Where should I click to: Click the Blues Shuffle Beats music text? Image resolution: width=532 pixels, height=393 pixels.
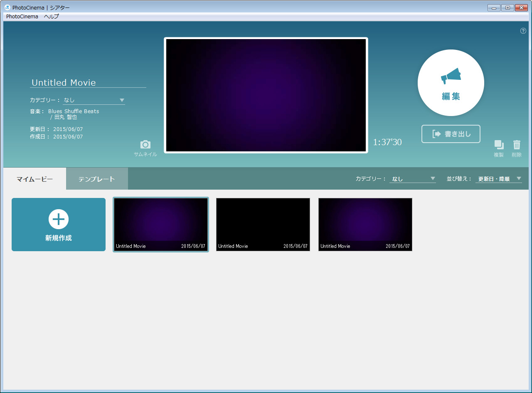point(74,111)
